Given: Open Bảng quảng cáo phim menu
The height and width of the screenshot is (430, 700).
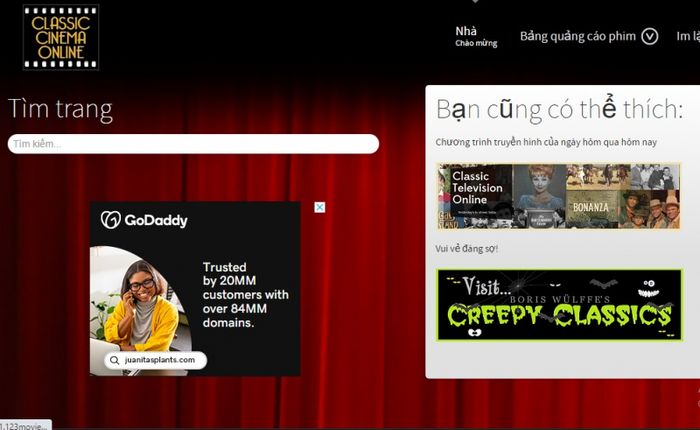Looking at the screenshot, I should tap(578, 36).
